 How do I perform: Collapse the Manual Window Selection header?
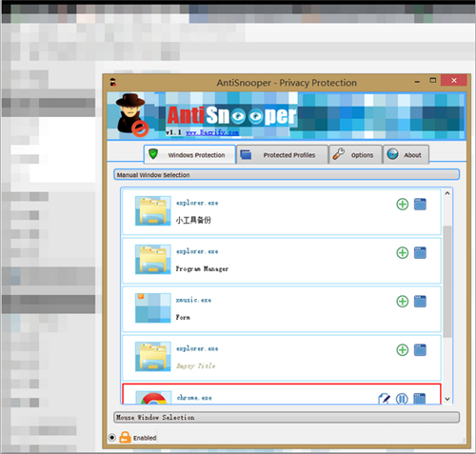287,175
